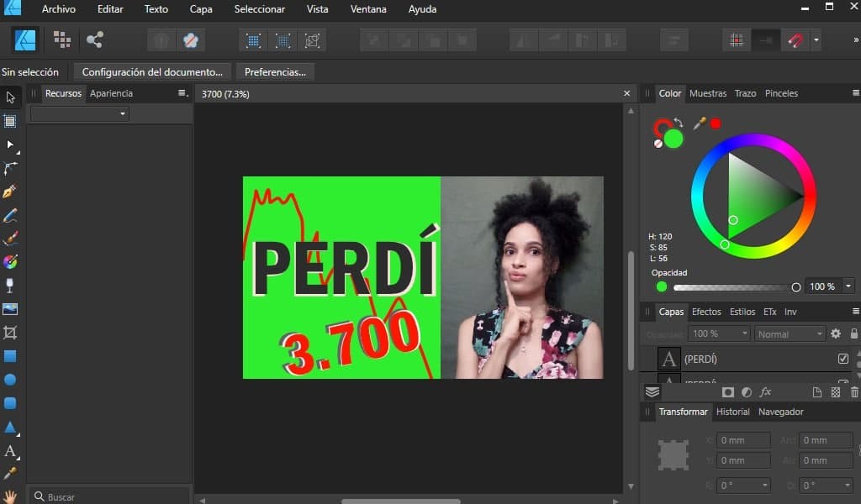Switch to Pixel persona icon
861x504 pixels.
[62, 39]
